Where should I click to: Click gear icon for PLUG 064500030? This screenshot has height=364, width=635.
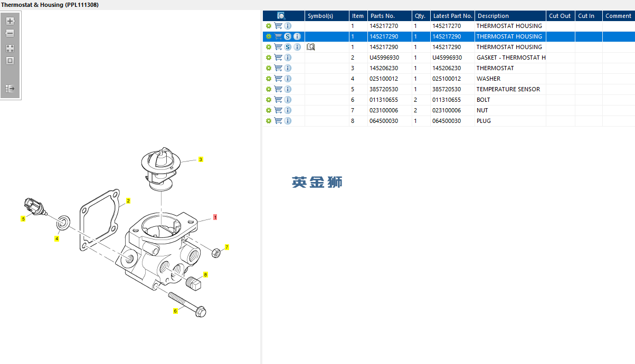coord(269,121)
